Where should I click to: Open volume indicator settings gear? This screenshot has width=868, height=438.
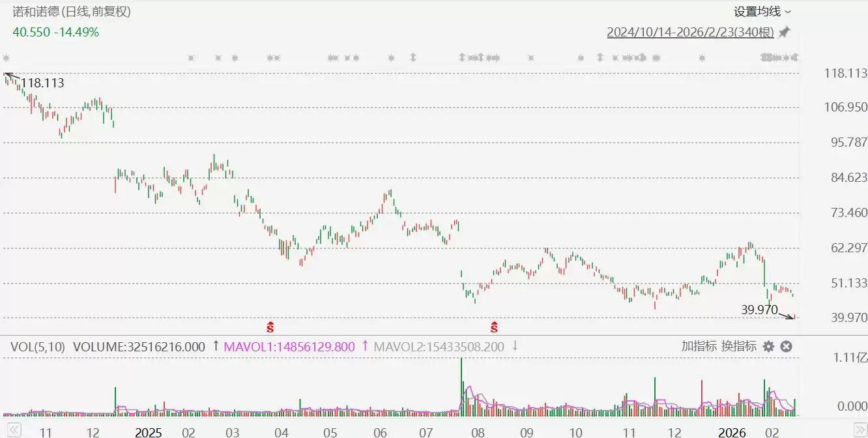click(x=769, y=347)
